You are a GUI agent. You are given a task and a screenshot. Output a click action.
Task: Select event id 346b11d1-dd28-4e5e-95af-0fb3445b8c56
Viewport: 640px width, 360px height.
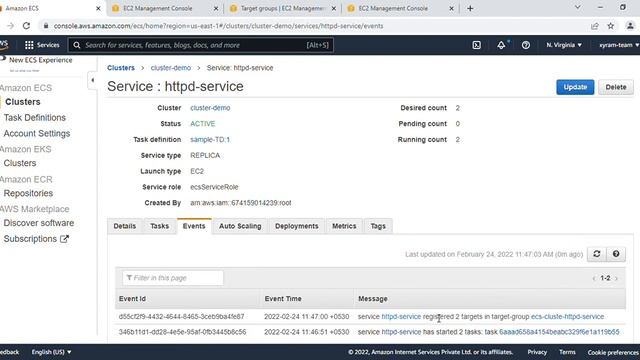[x=182, y=332]
